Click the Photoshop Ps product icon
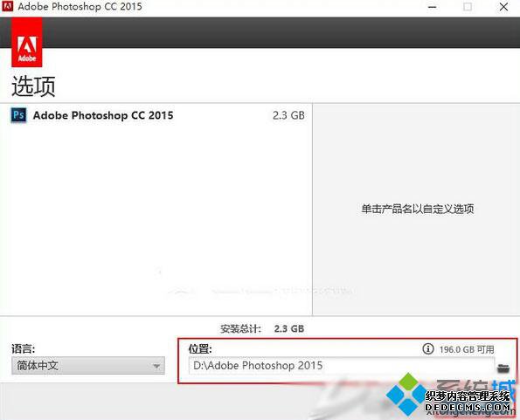This screenshot has height=420, width=520. [18, 115]
